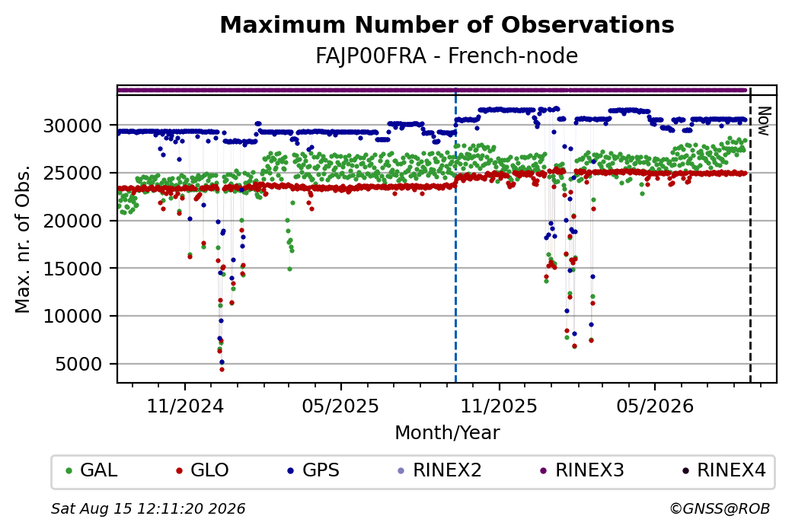Select the GLO legend label
The height and width of the screenshot is (532, 792).
(209, 470)
